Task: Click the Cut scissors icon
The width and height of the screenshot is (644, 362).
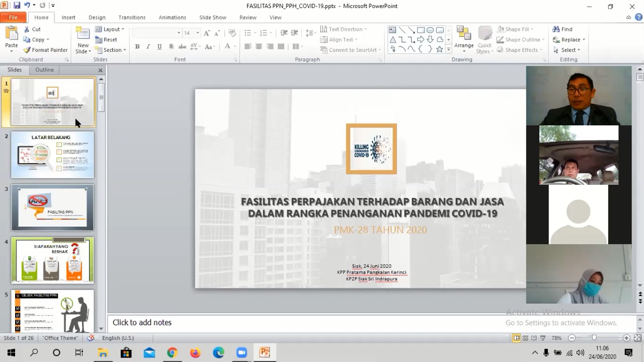Action: click(x=27, y=29)
